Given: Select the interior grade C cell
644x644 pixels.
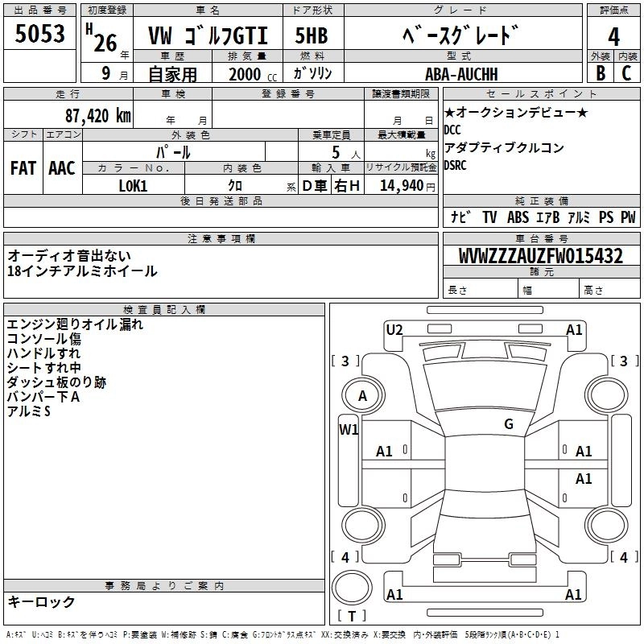Looking at the screenshot, I should pos(626,73).
